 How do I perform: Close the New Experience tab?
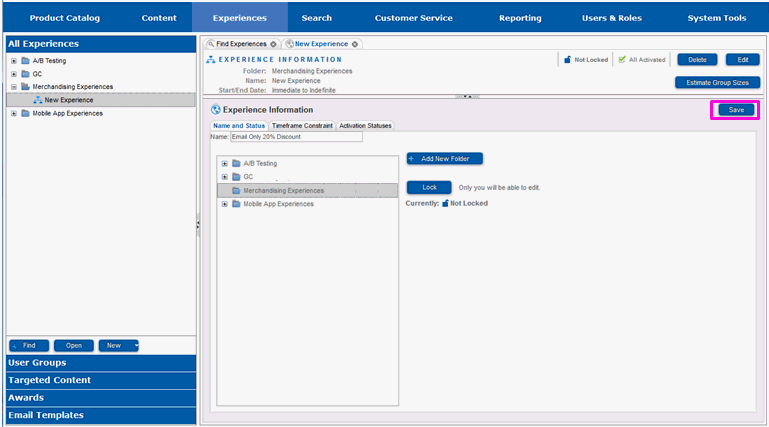pos(355,44)
